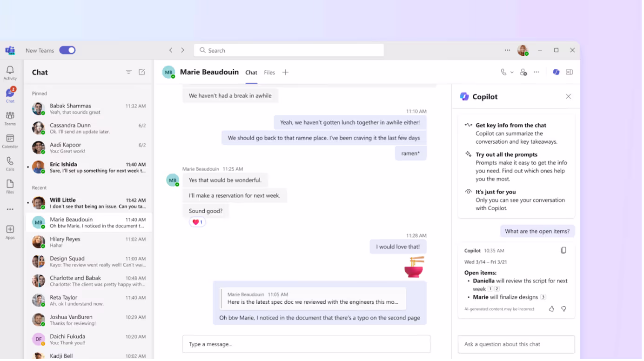644x361 pixels.
Task: Switch to the Files tab
Action: [269, 73]
